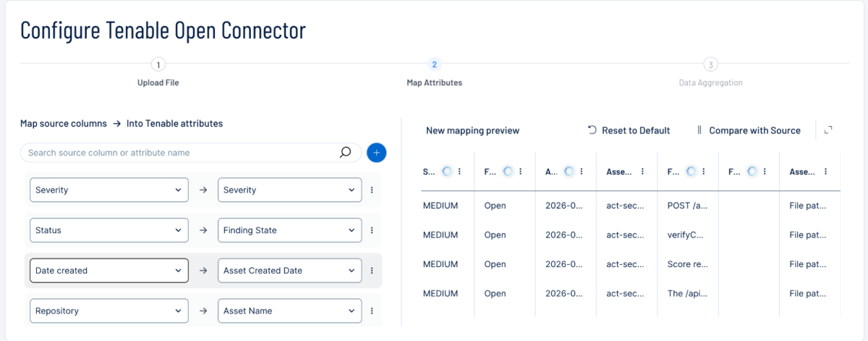This screenshot has width=868, height=341.
Task: Open the kebab menu for Repository mapping row
Action: tap(372, 311)
